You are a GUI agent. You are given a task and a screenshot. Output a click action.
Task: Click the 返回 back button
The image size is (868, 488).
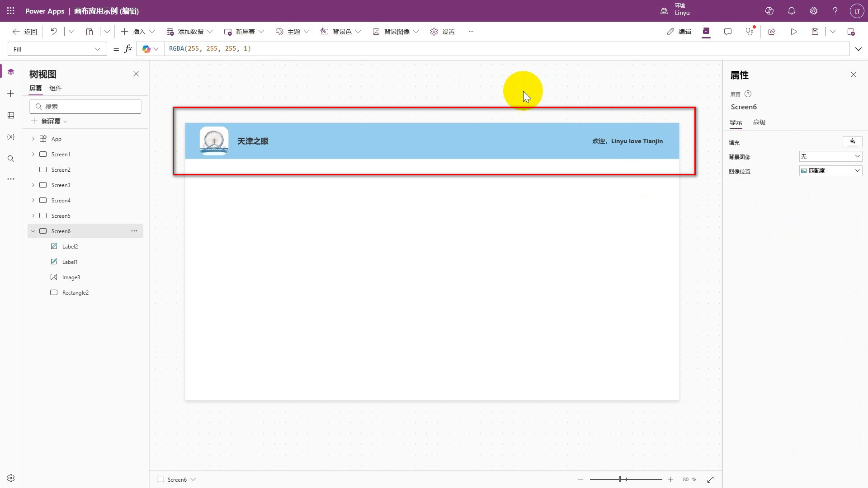pos(25,32)
